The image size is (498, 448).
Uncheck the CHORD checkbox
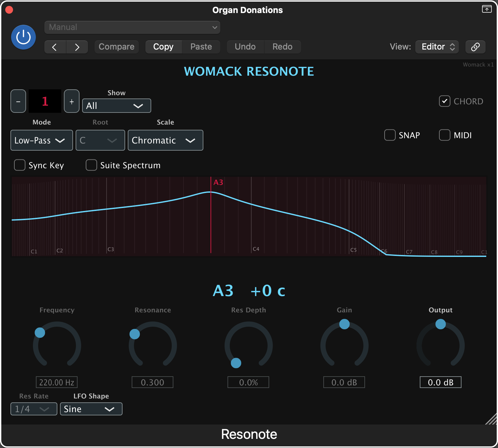tap(445, 101)
